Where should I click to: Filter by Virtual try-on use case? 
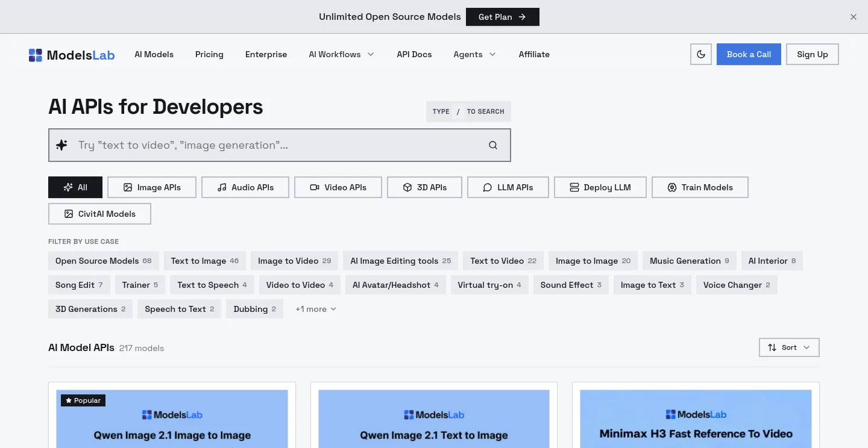pos(489,285)
